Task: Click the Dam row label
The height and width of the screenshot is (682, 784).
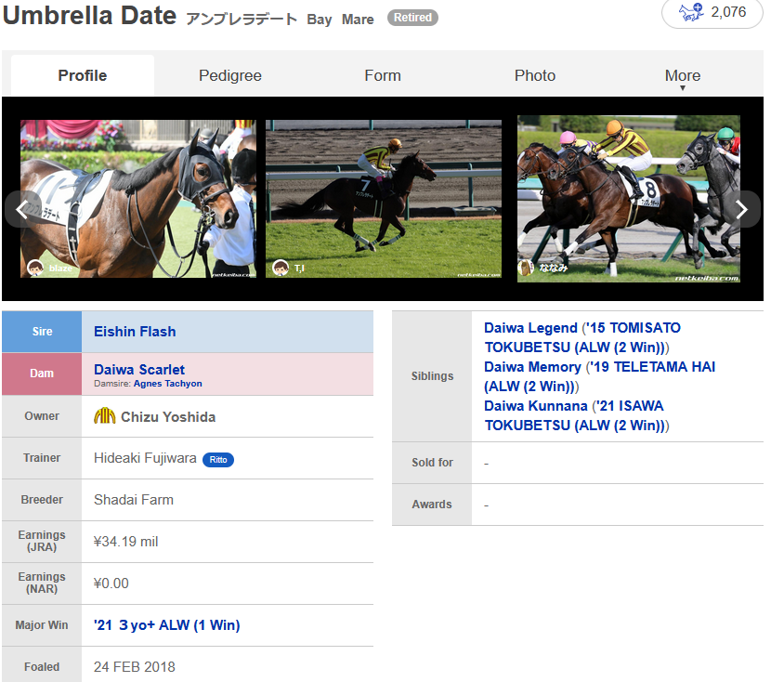Action: pyautogui.click(x=42, y=374)
